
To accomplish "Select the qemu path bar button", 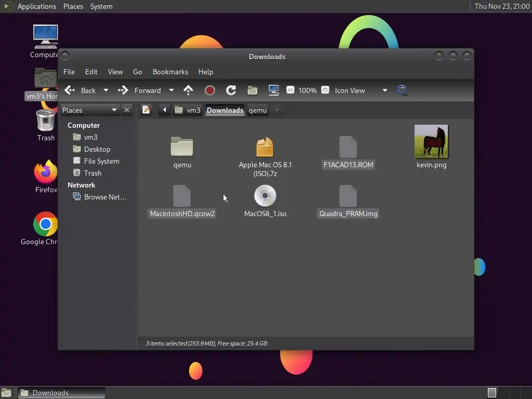I will click(x=258, y=110).
